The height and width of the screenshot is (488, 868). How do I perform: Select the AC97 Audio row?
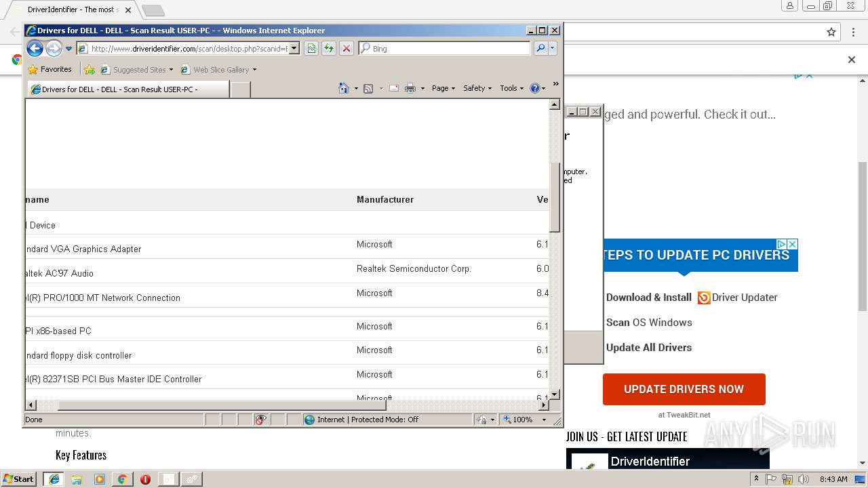coord(287,271)
